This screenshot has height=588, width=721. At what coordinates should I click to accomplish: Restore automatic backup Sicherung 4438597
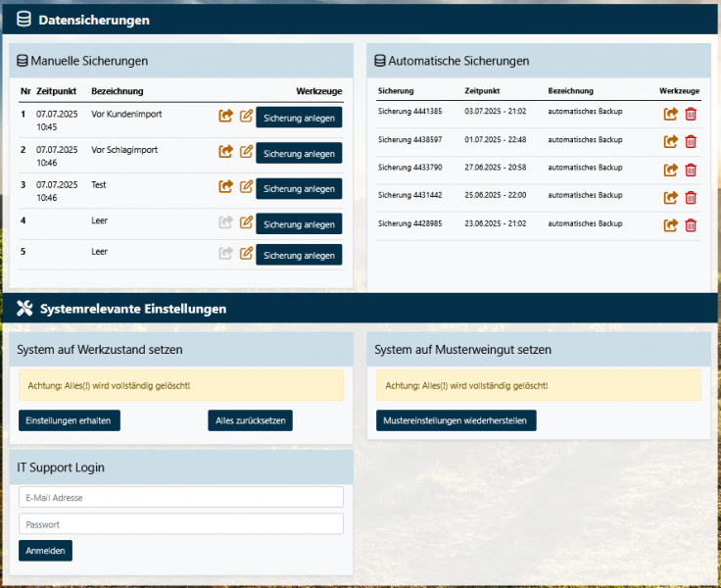[671, 141]
